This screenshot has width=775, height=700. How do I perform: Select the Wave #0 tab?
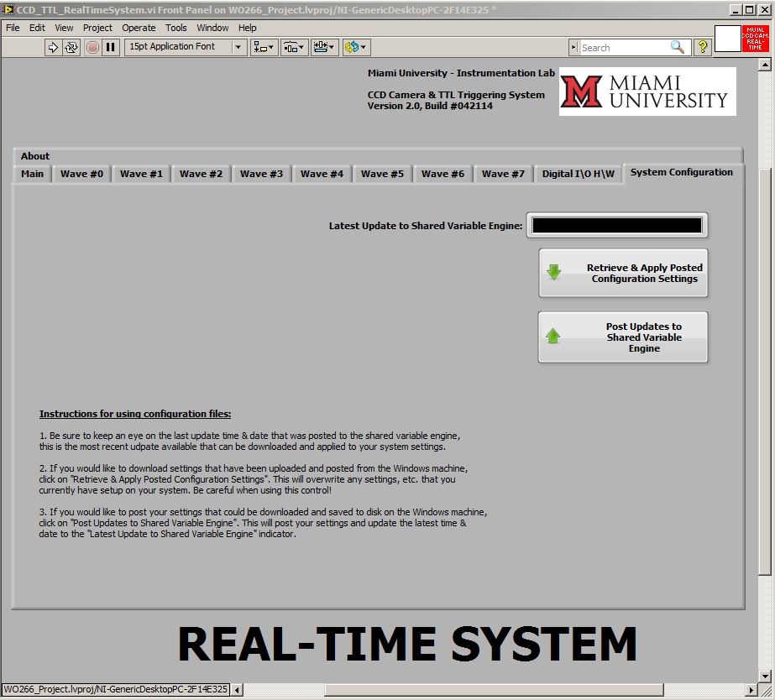pyautogui.click(x=82, y=174)
